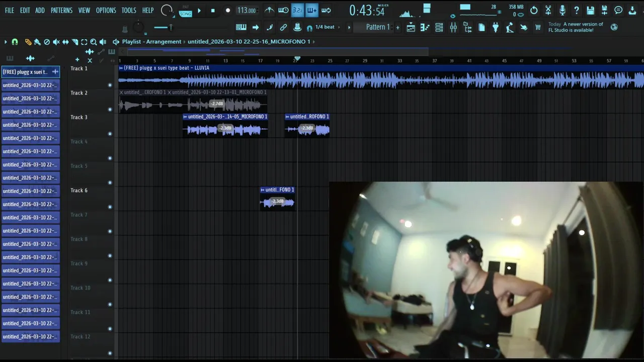Open the content shop cart icon
644x362 pixels.
click(x=538, y=28)
